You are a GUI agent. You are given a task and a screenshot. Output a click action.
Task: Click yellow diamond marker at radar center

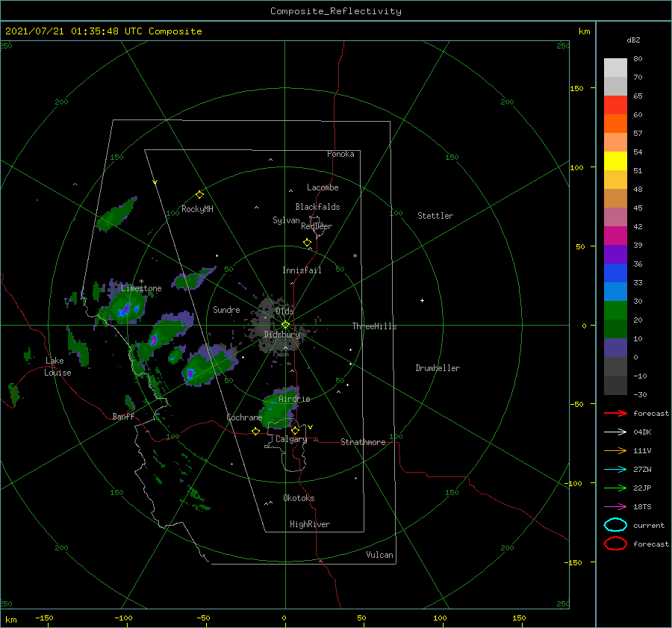(285, 325)
